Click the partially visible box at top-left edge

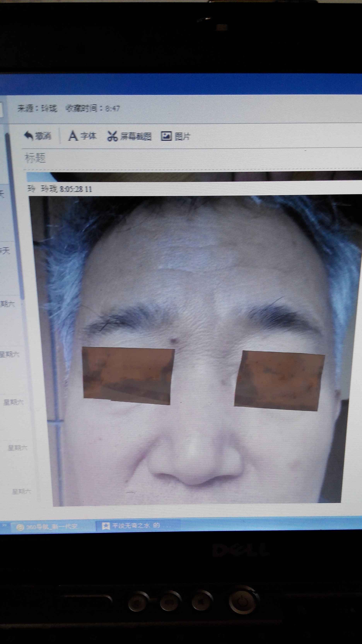coord(1,110)
